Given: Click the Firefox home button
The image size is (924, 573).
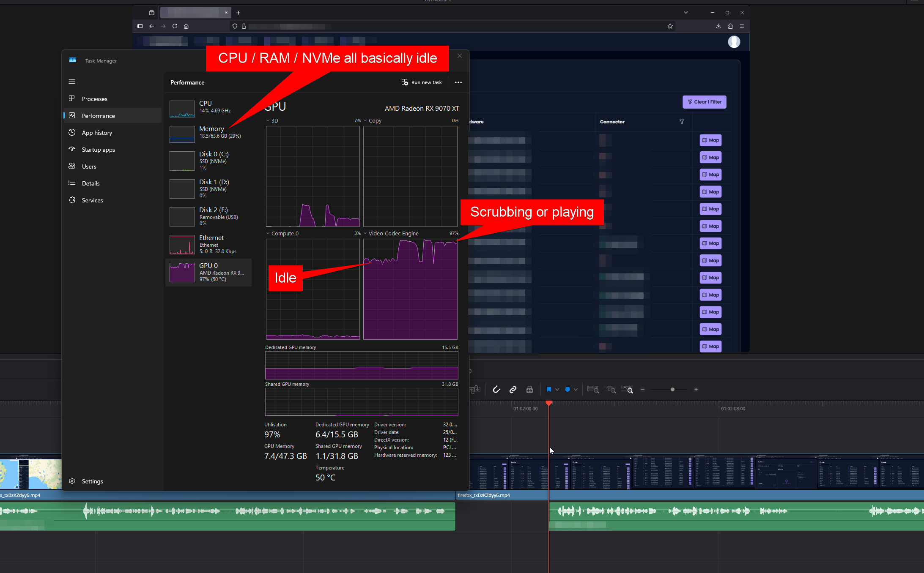Looking at the screenshot, I should pos(186,26).
